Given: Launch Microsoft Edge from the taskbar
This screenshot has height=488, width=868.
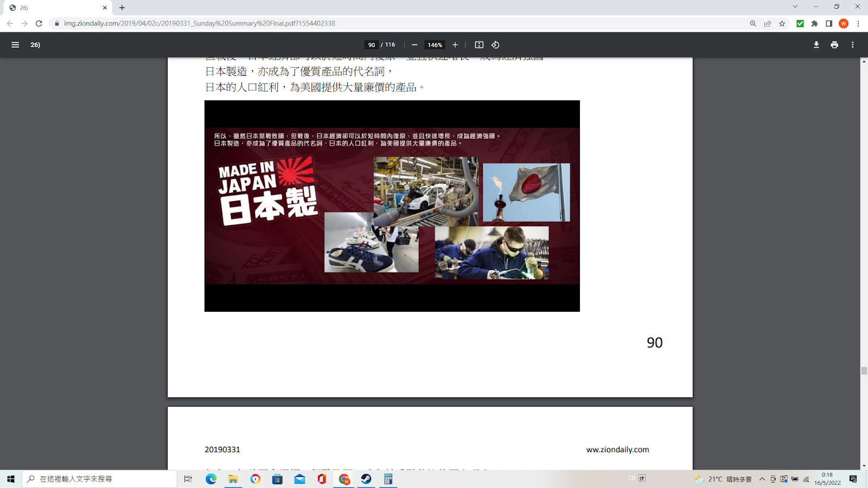Looking at the screenshot, I should point(211,479).
